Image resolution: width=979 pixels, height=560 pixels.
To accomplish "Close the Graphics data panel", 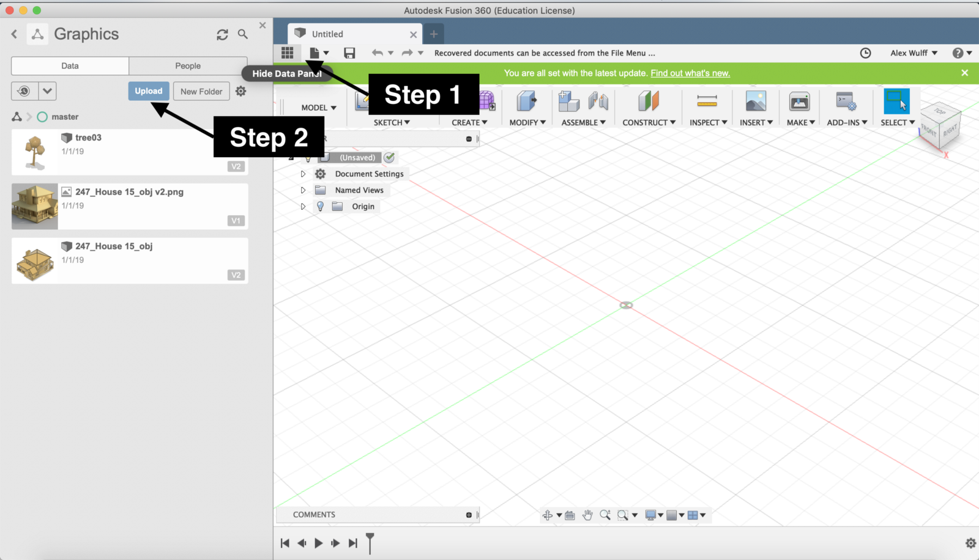I will click(x=262, y=25).
